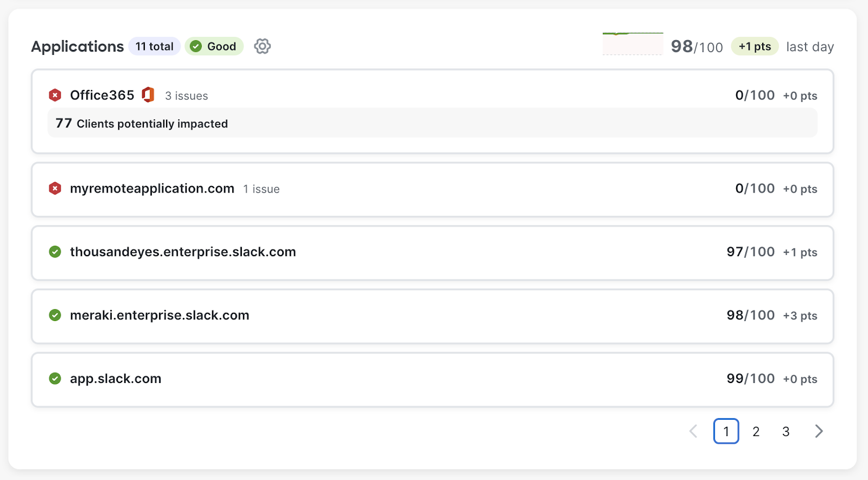Click the last day label
Screen dimensions: 868x480
tap(810, 47)
